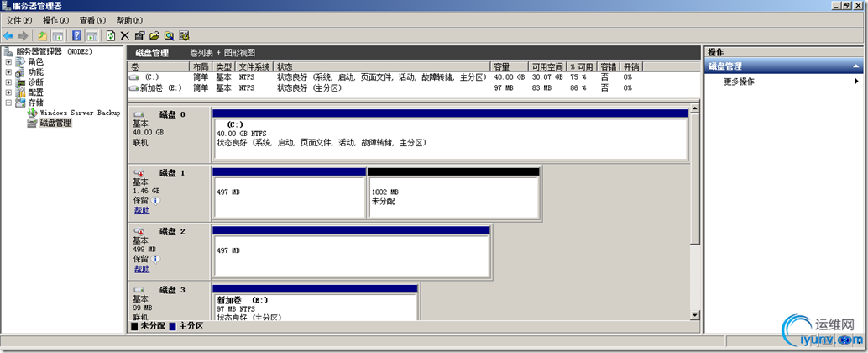Viewport: 868px width, 353px height.
Task: Sort by the 容量 column header
Action: 510,66
